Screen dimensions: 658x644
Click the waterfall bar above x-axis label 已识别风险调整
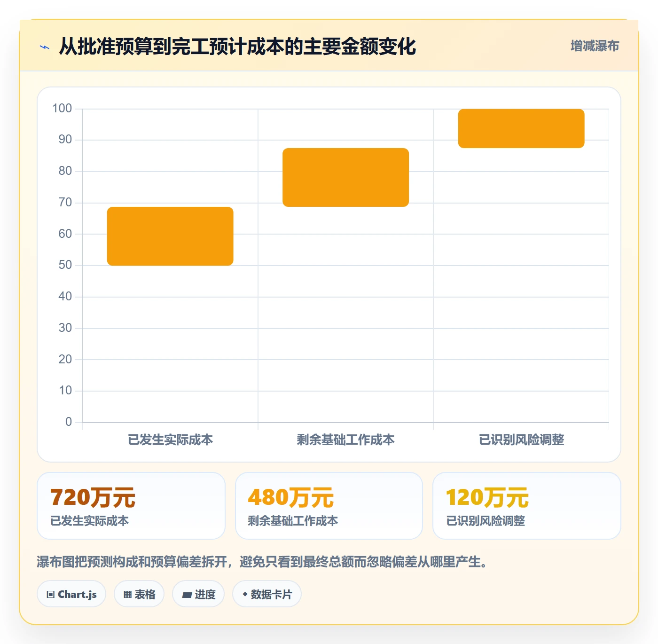pos(521,128)
